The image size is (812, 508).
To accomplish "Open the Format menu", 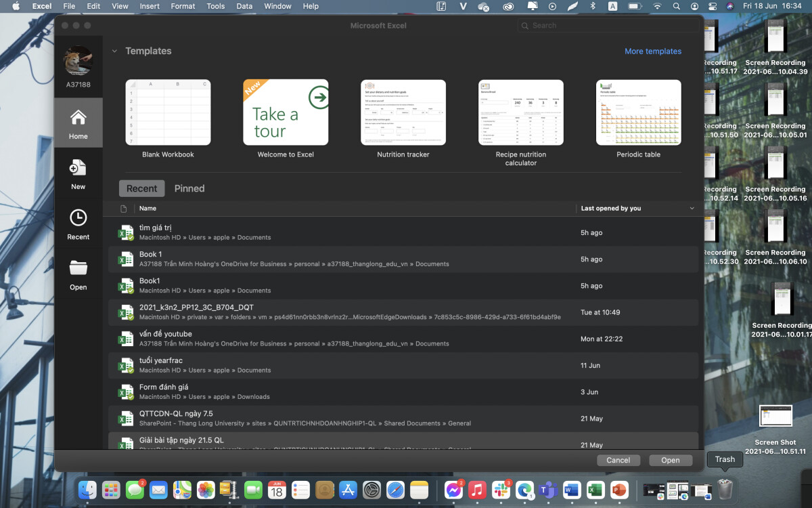I will click(x=183, y=6).
